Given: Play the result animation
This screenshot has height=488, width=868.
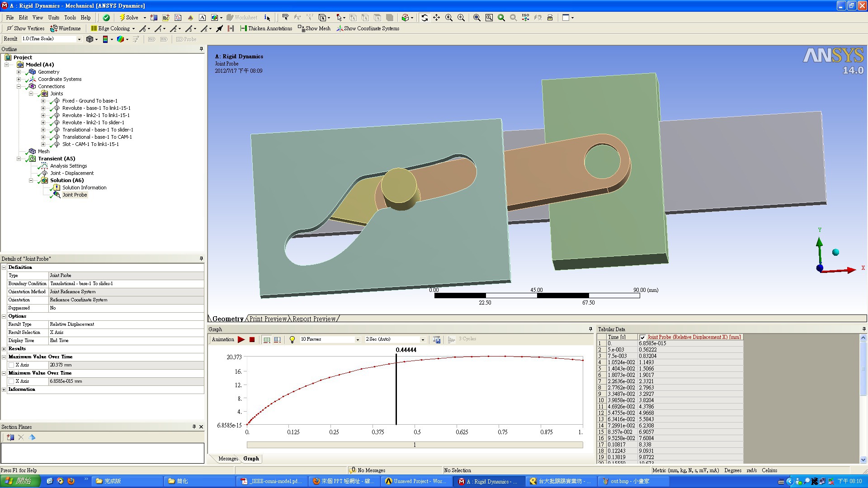Looking at the screenshot, I should tap(241, 339).
